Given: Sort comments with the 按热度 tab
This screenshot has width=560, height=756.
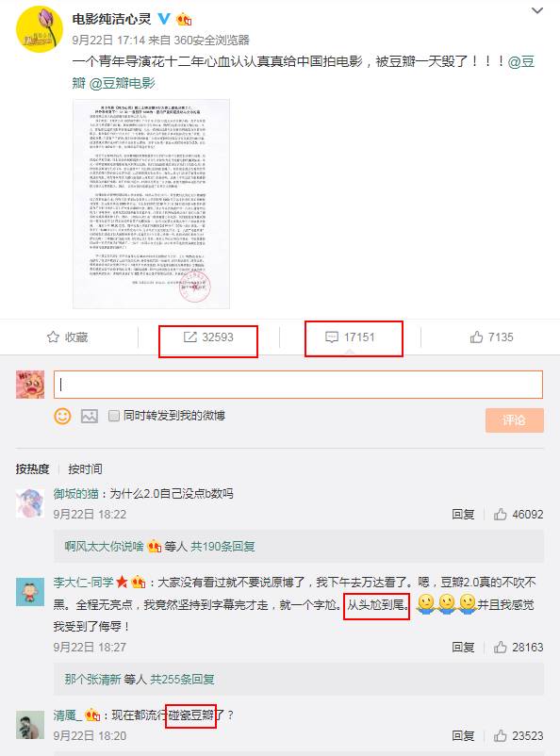Looking at the screenshot, I should [32, 468].
